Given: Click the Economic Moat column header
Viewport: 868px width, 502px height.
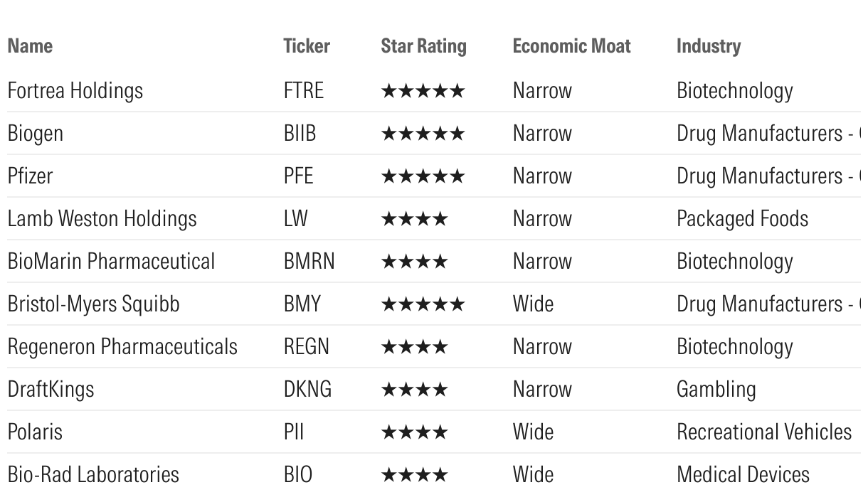Looking at the screenshot, I should [571, 46].
